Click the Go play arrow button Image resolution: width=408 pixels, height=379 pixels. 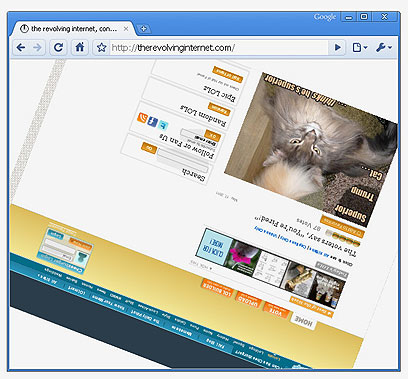[338, 48]
